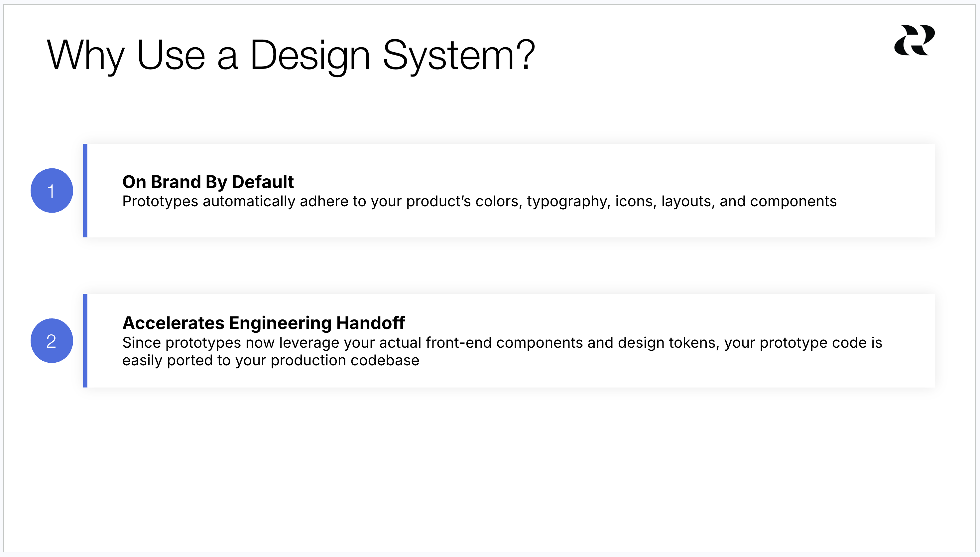Click the blue accent bar beside card 1
This screenshot has height=557, width=980.
click(85, 191)
